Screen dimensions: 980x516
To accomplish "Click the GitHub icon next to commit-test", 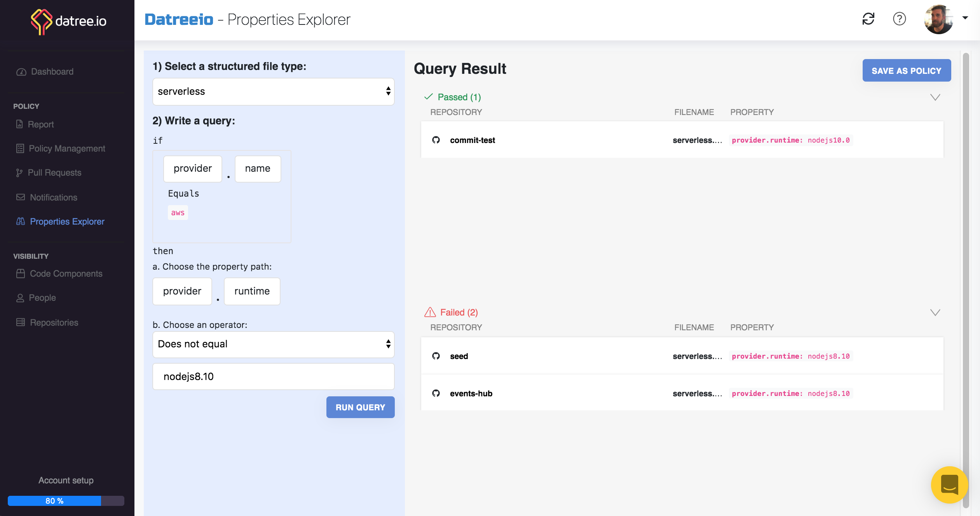I will point(436,140).
